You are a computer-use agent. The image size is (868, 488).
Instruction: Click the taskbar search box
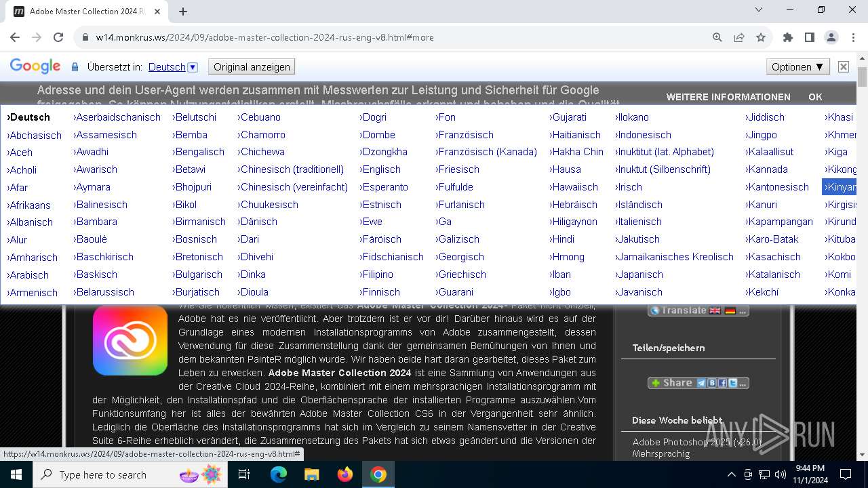coord(131,474)
